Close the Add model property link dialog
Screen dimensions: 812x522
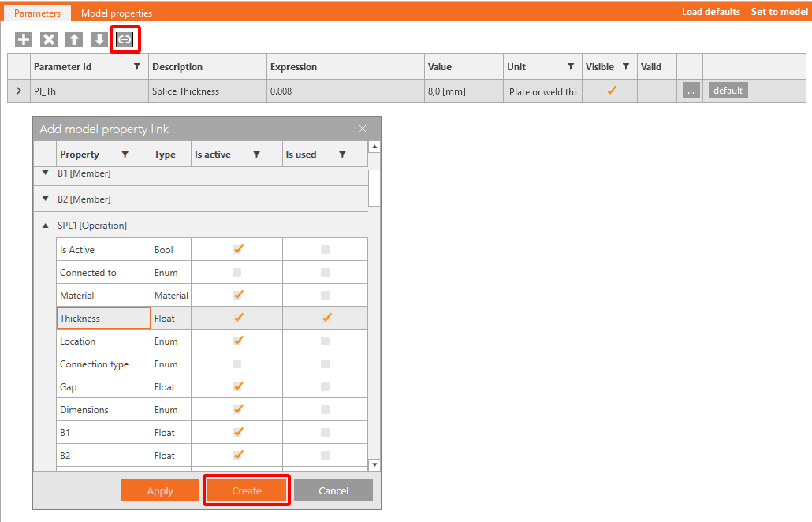363,129
